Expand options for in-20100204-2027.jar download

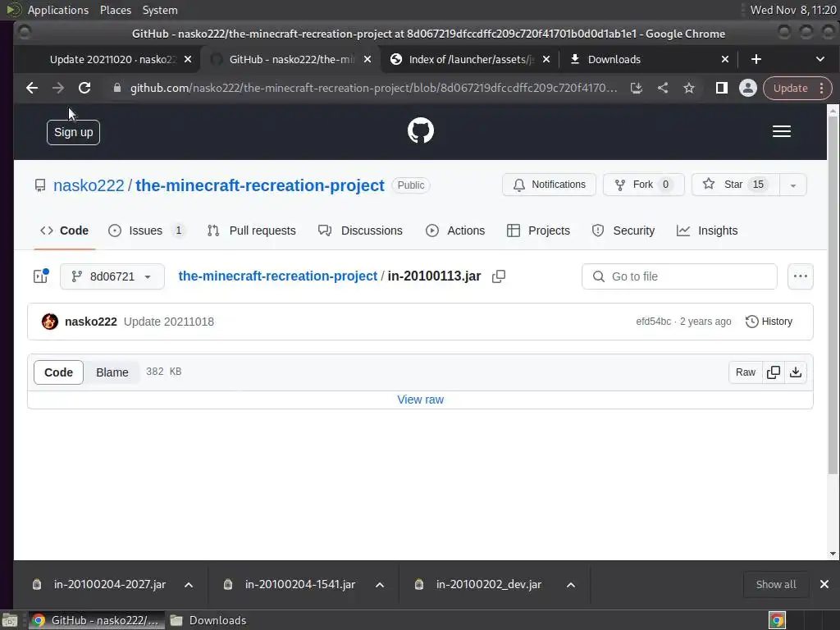click(x=189, y=585)
